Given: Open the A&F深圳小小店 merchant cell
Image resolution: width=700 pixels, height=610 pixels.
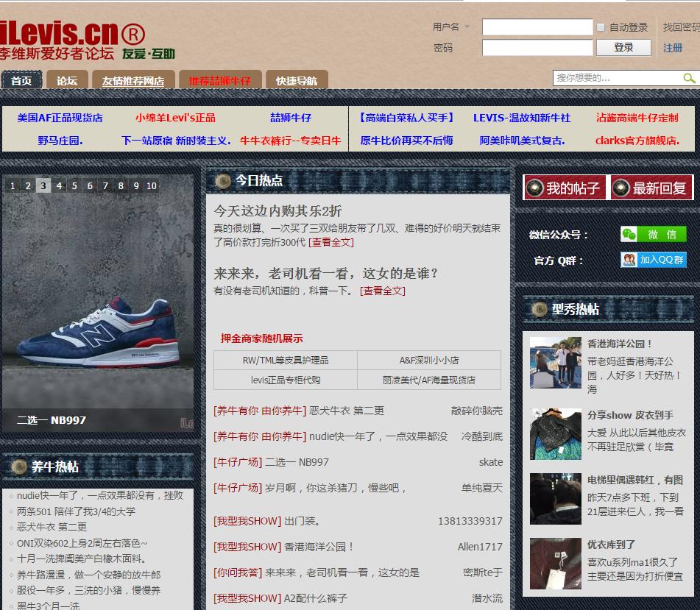Looking at the screenshot, I should (x=429, y=360).
